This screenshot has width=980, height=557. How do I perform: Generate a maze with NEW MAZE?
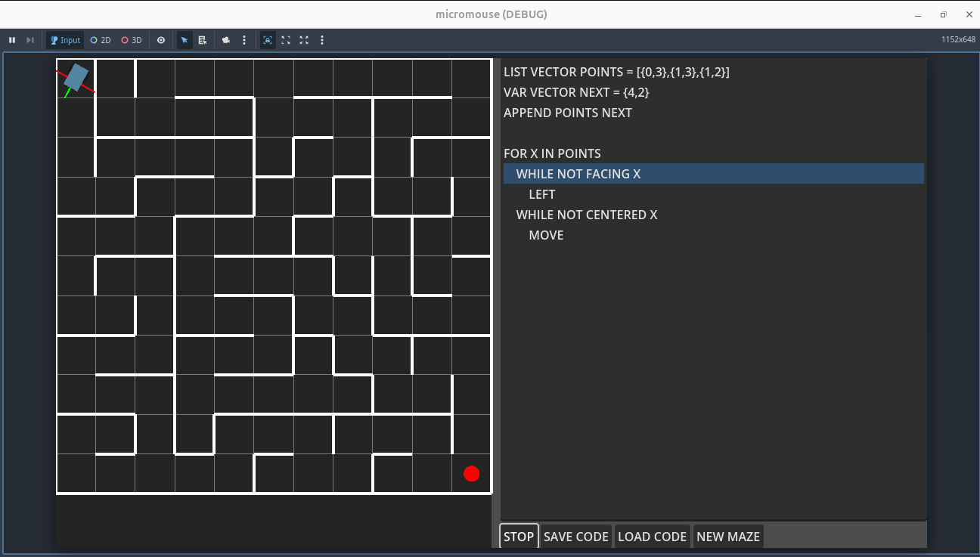(727, 537)
